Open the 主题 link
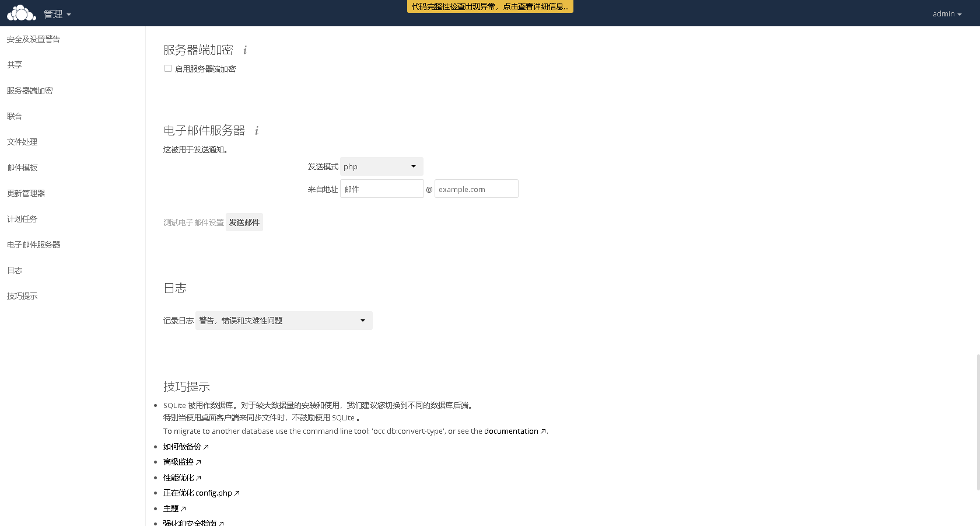 point(174,508)
